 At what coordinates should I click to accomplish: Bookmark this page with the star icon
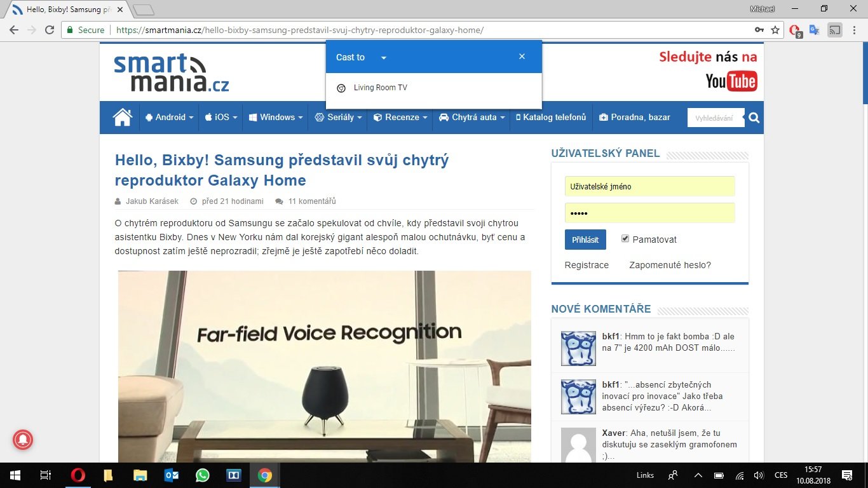point(775,30)
